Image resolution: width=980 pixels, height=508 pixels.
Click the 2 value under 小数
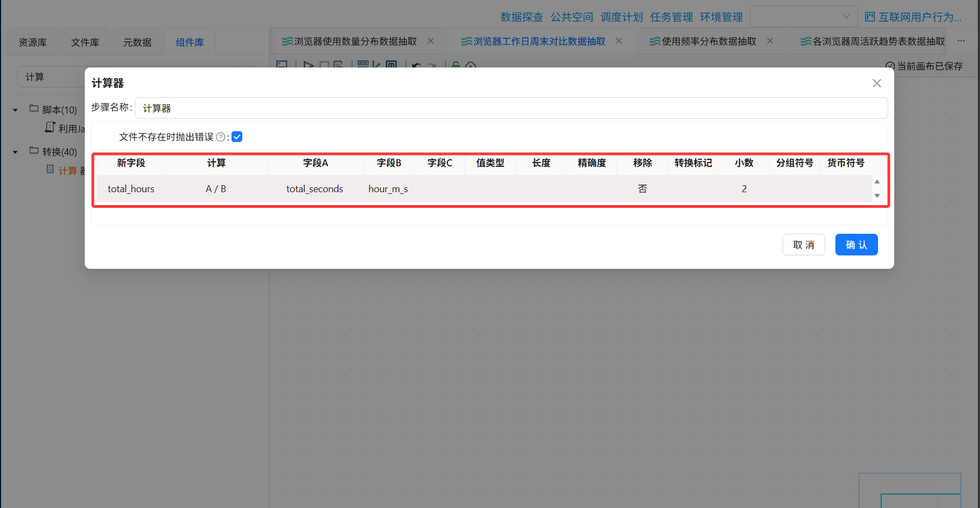click(744, 189)
